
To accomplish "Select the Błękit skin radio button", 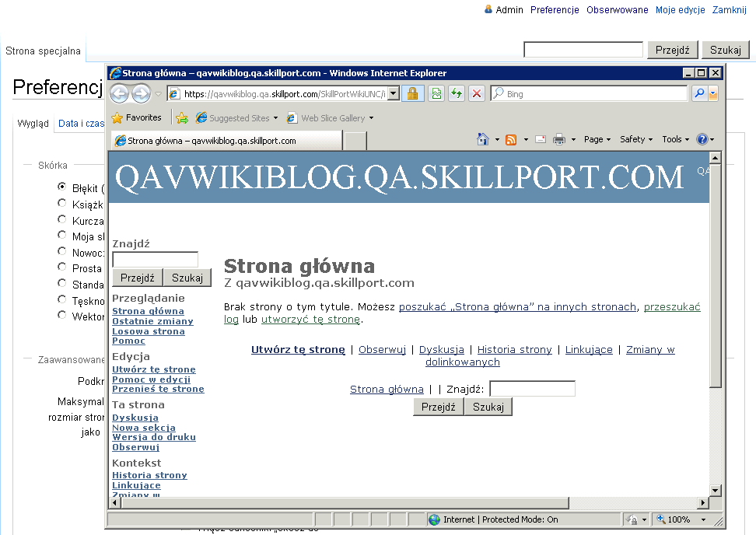I will (62, 187).
